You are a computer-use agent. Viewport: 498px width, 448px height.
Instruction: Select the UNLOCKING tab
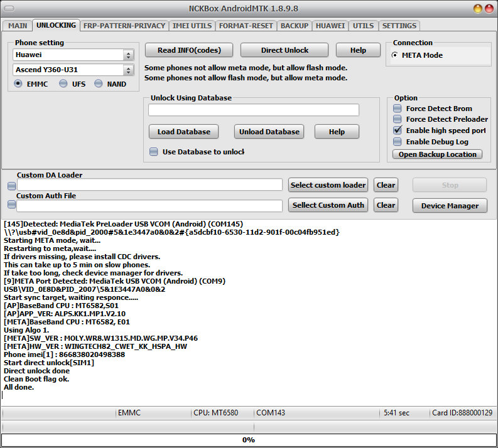(x=56, y=25)
